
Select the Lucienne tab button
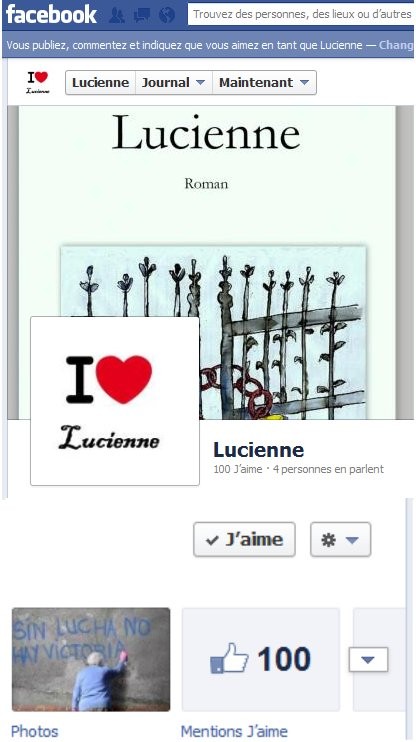(100, 83)
